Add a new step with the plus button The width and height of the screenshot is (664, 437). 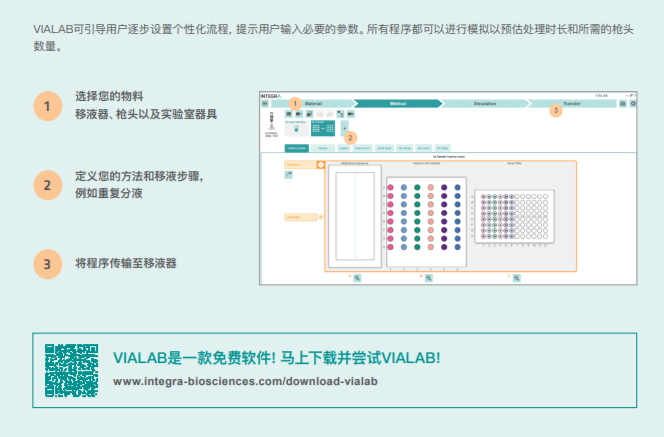344,128
